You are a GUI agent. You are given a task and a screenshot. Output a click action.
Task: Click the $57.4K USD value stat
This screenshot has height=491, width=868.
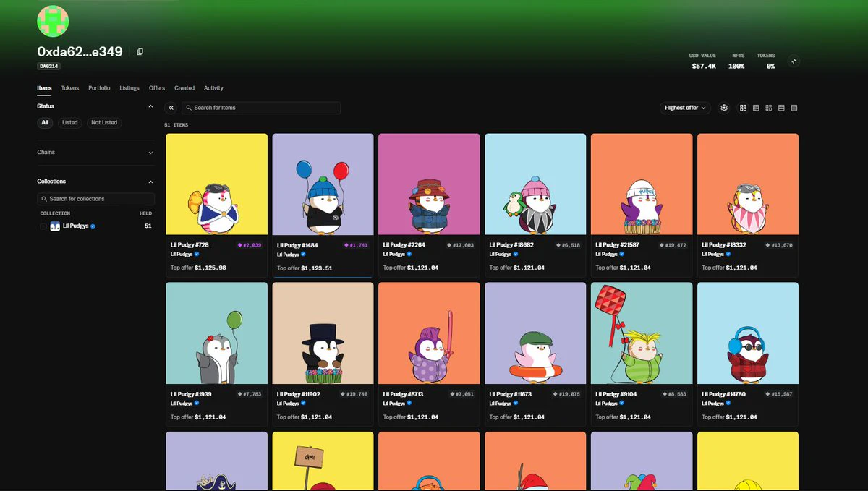click(x=704, y=66)
